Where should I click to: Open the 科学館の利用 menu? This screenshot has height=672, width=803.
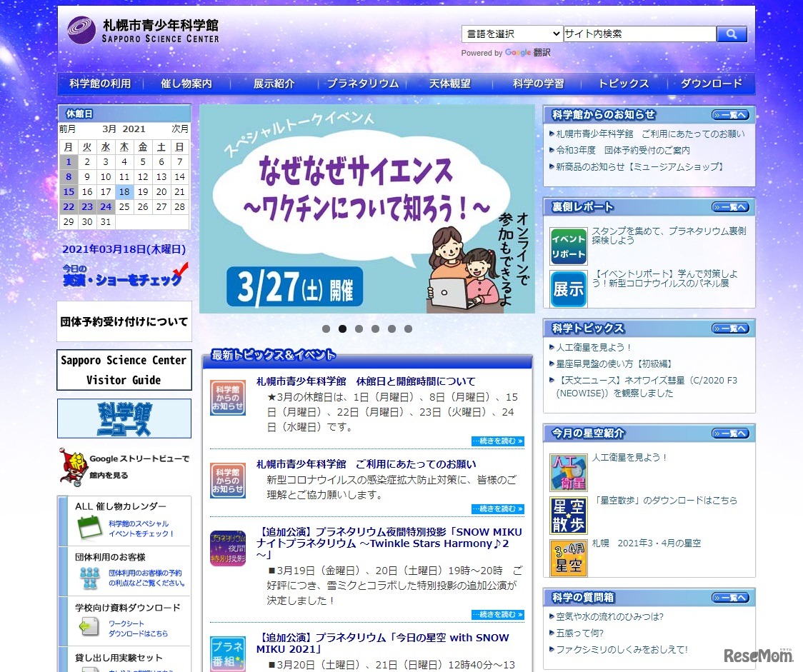pos(100,84)
